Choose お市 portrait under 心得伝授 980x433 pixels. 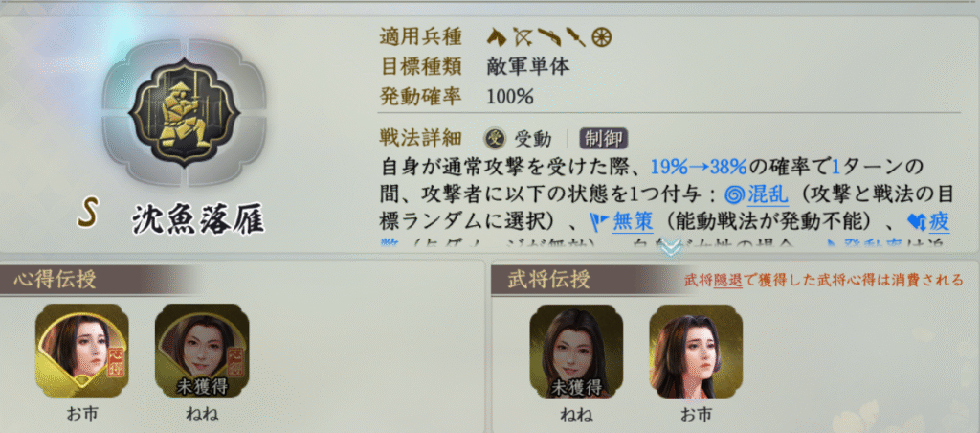82,351
